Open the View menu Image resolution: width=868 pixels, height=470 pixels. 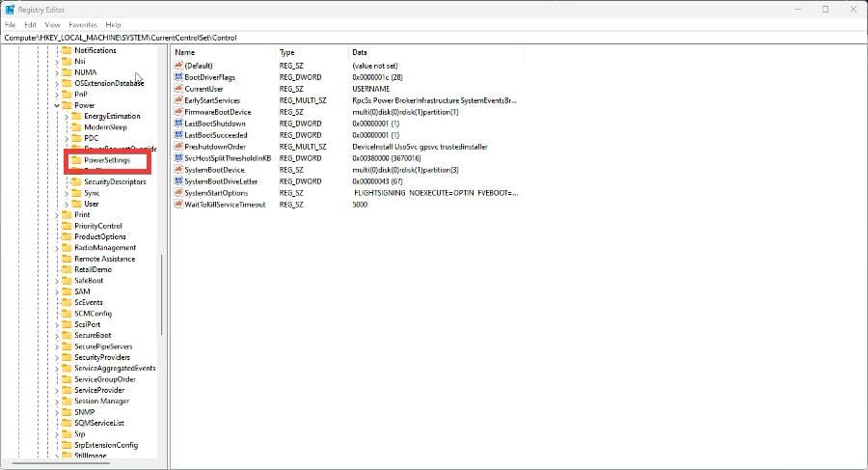coord(53,25)
